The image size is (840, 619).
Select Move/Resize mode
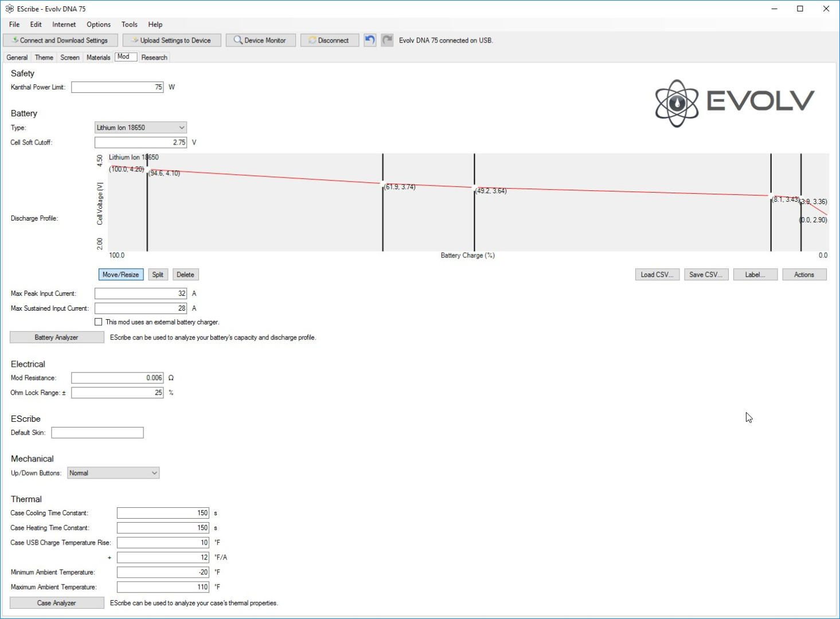pos(120,275)
